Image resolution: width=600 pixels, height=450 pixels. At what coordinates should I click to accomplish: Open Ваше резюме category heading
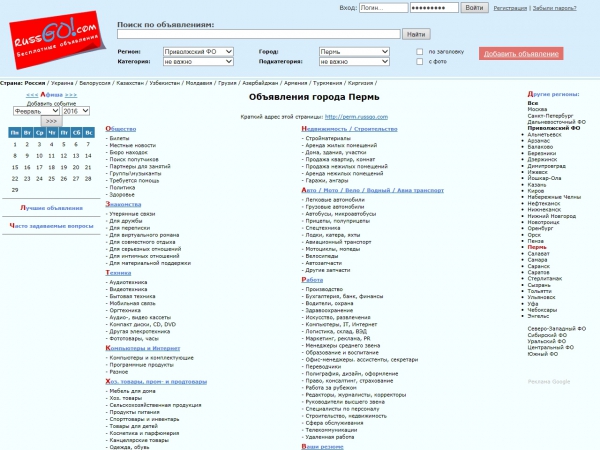(323, 447)
